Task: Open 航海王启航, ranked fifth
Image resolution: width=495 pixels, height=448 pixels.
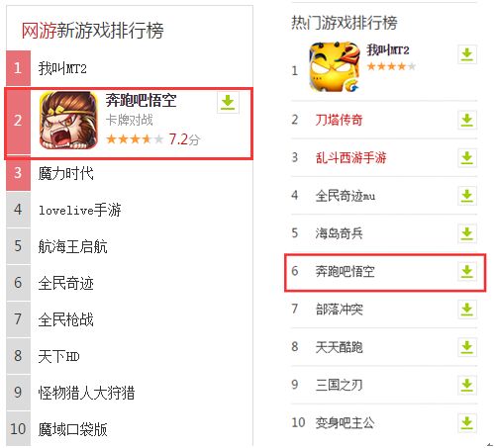Action: pos(73,246)
